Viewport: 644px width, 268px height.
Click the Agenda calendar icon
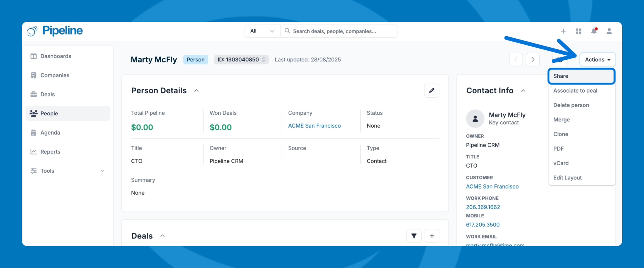click(34, 132)
